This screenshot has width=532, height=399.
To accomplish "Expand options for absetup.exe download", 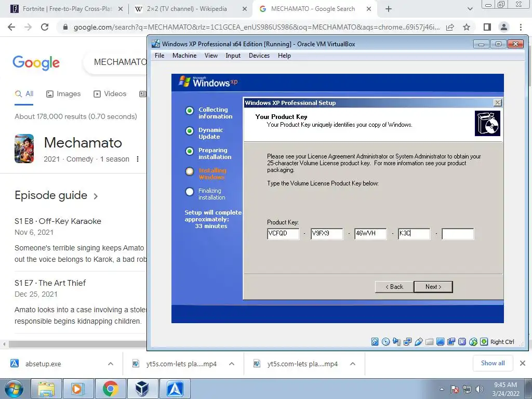I will pyautogui.click(x=110, y=364).
